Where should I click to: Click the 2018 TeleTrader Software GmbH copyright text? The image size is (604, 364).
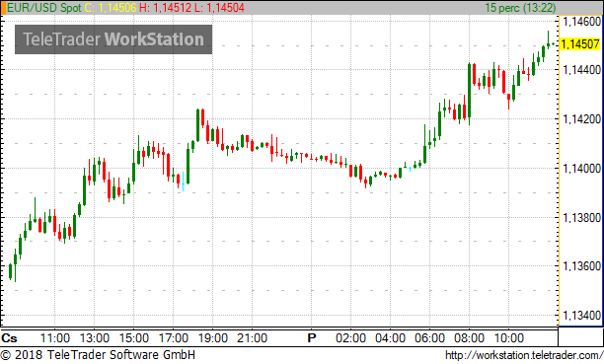point(98,355)
